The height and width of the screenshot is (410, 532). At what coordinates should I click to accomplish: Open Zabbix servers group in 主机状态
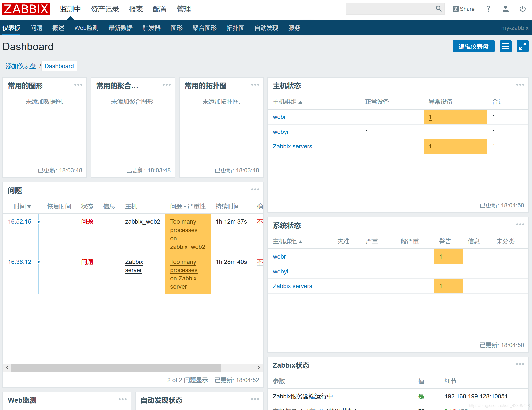click(292, 146)
